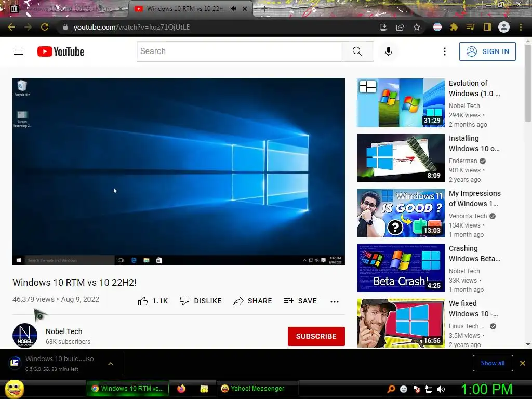
Task: Go back with the browser back arrow
Action: tap(11, 27)
